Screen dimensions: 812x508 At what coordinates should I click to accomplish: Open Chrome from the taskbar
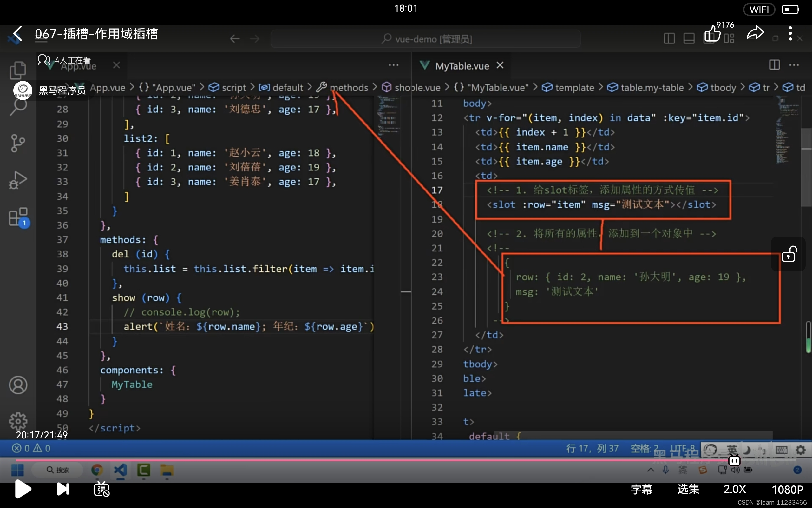point(97,470)
